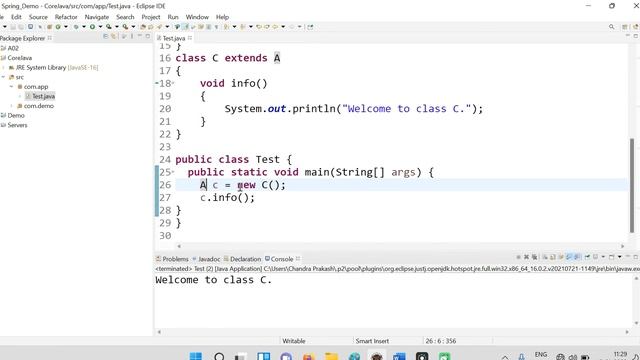Click the highlighted toggle icon in main toolbar

pyautogui.click(x=186, y=27)
